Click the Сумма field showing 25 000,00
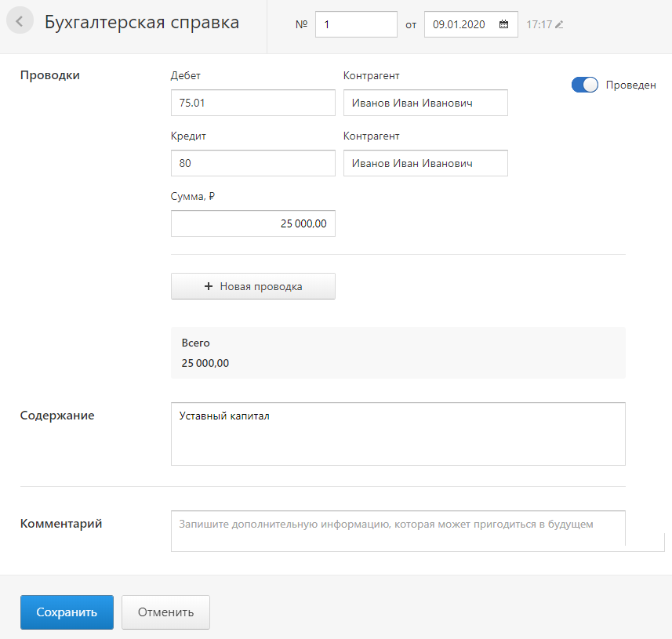672x639 pixels. [x=252, y=223]
